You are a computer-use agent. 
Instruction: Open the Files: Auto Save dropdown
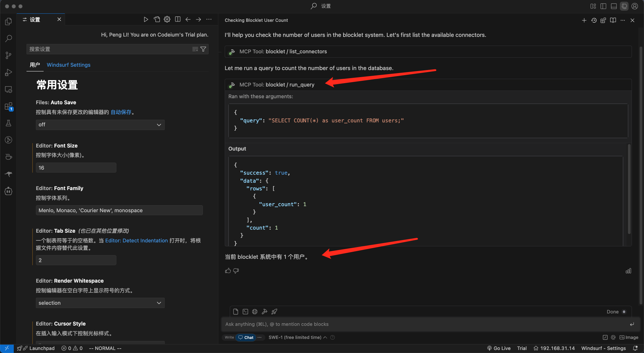click(100, 125)
